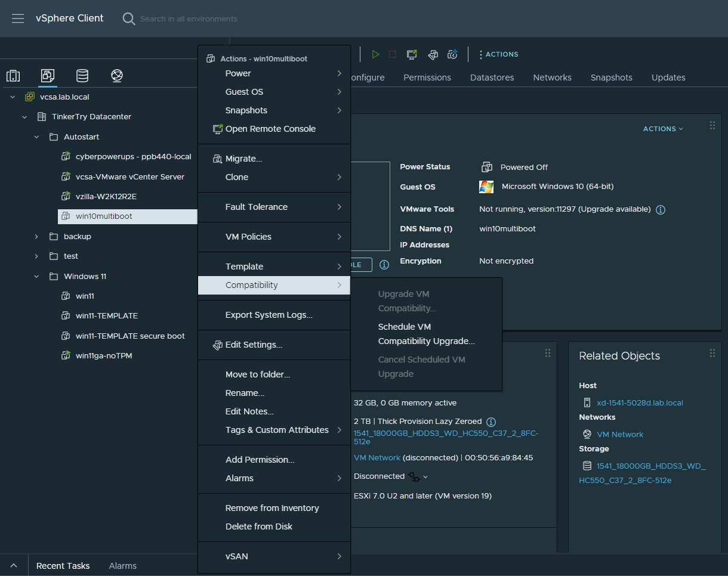Image resolution: width=728 pixels, height=576 pixels.
Task: Click the VM Network (disconnected) adapter link
Action: click(377, 457)
